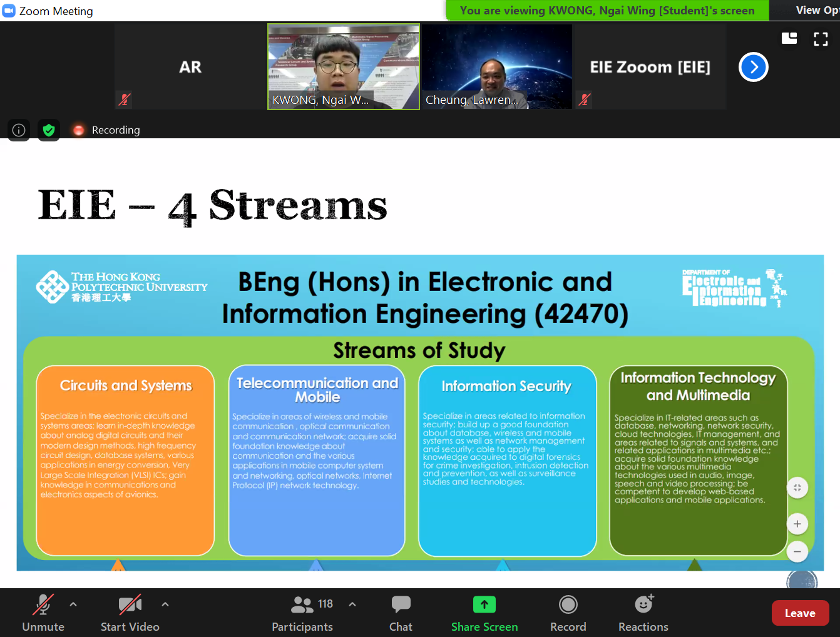Expand audio options arrow beside Unmute
Viewport: 840px width, 637px height.
[x=73, y=604]
